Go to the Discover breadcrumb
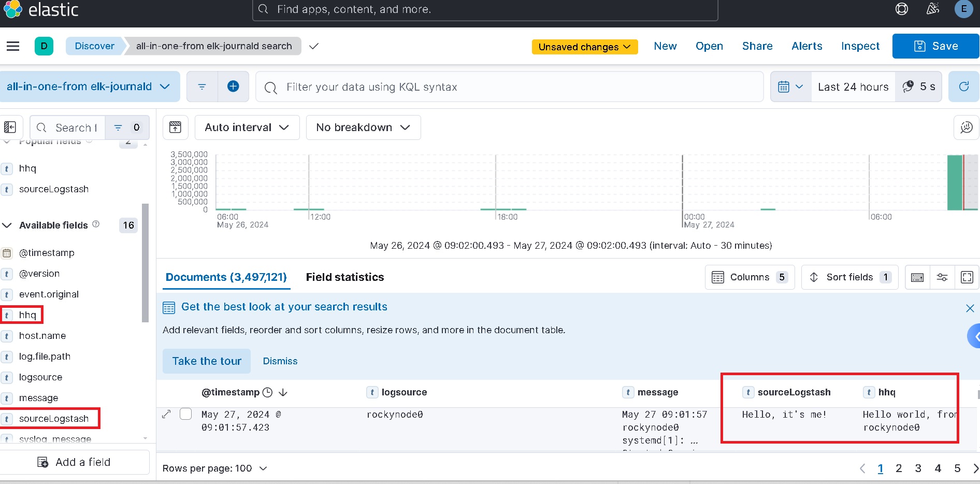Viewport: 980px width, 484px height. (x=95, y=46)
